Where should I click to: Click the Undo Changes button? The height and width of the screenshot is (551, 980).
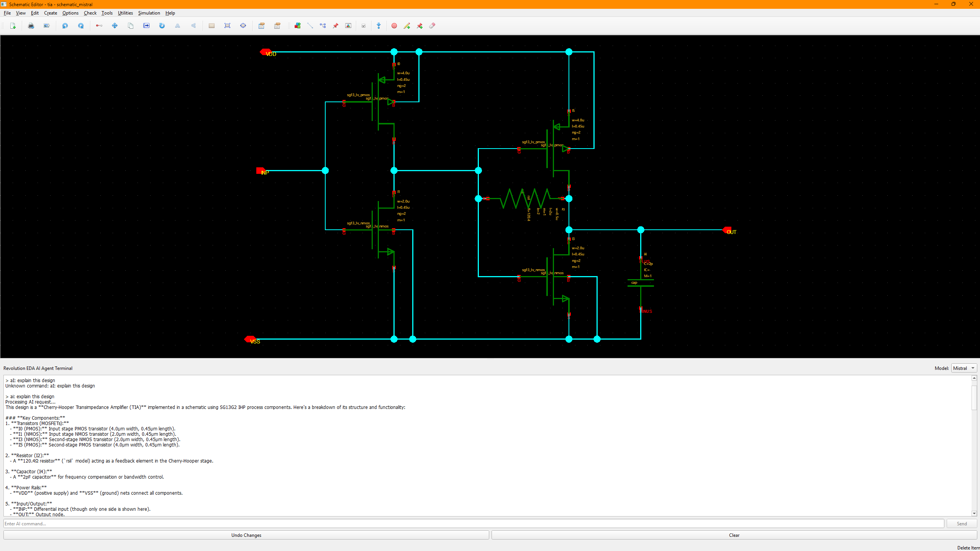[246, 535]
